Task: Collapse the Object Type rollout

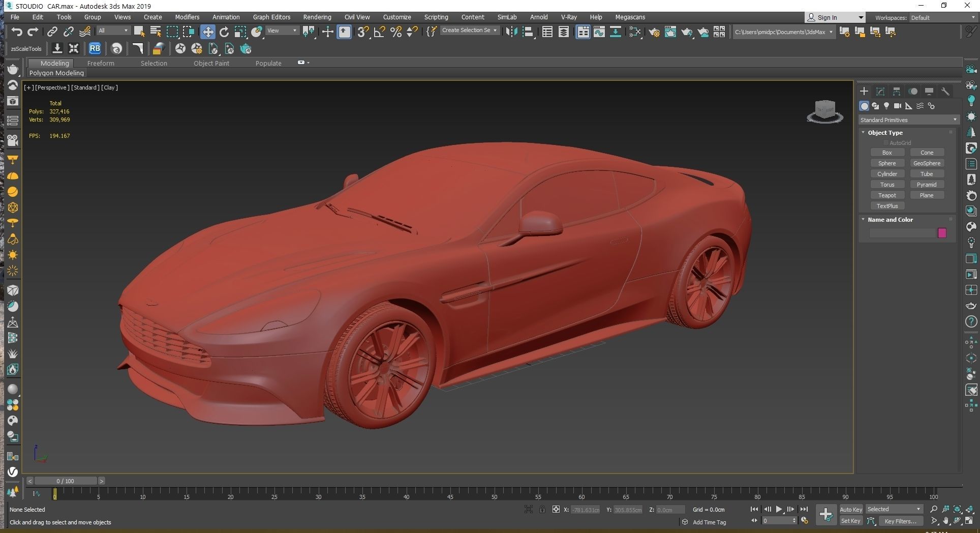Action: [863, 132]
